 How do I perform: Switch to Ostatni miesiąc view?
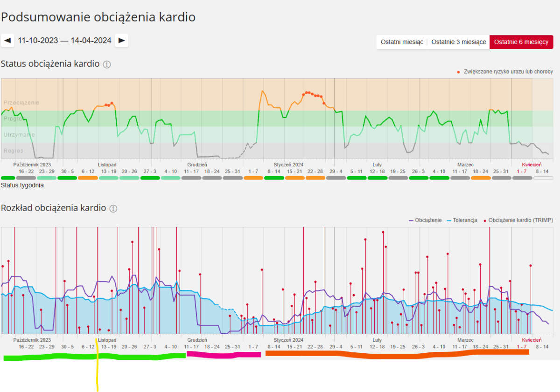[402, 42]
